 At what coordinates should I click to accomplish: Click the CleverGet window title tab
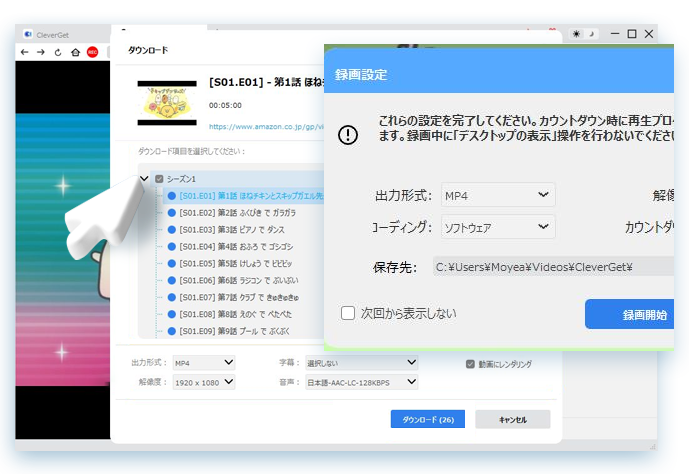point(52,35)
